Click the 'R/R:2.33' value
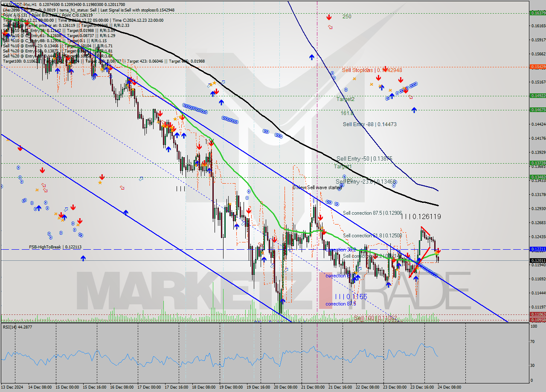The height and width of the screenshot is (392, 546). pos(121,25)
